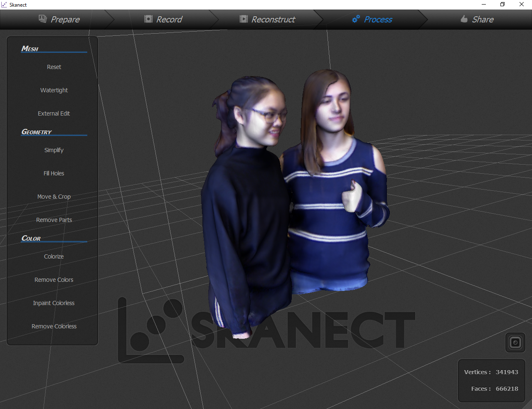Screen dimensions: 532x409
Task: Choose Watertight under Mesh
Action: 54,90
